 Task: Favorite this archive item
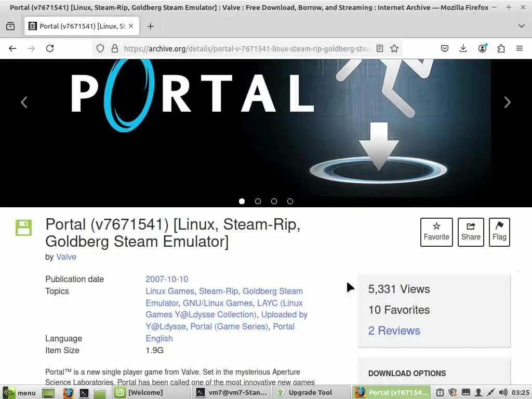pos(436,232)
